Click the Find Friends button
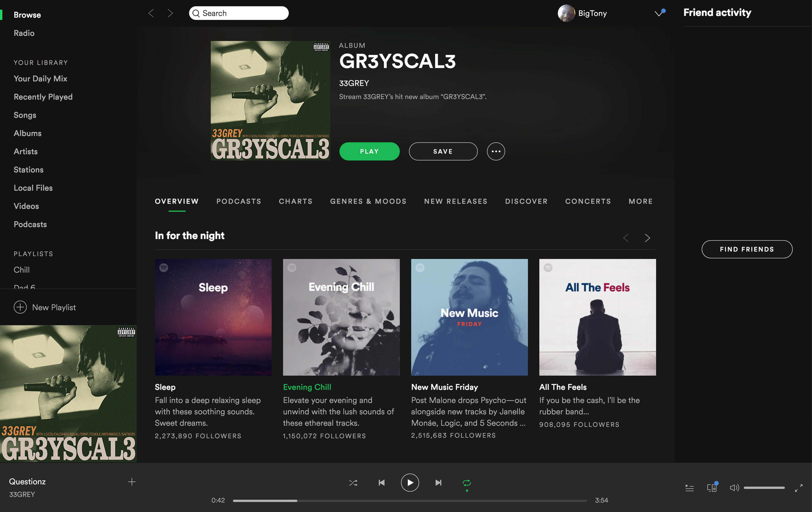This screenshot has height=512, width=812. (x=747, y=249)
